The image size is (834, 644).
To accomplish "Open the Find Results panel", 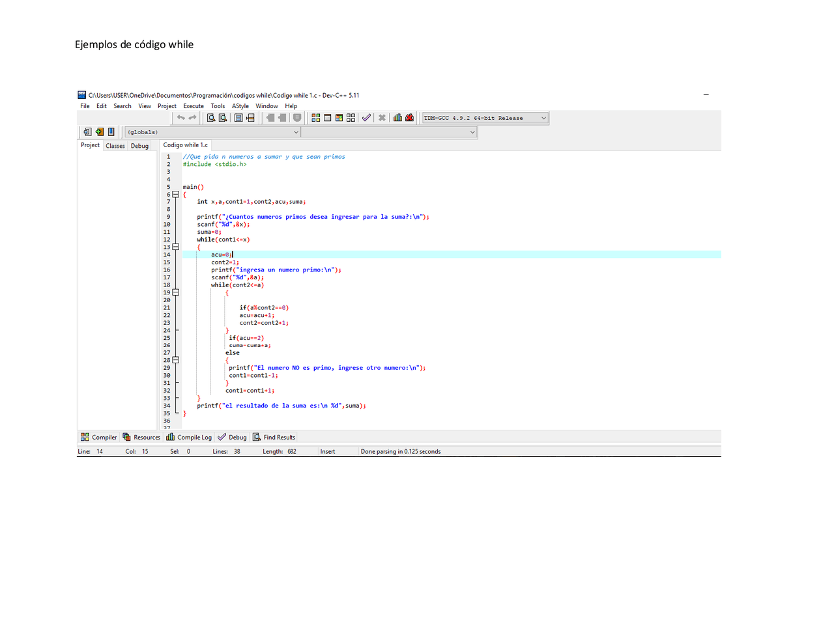I will pyautogui.click(x=274, y=437).
